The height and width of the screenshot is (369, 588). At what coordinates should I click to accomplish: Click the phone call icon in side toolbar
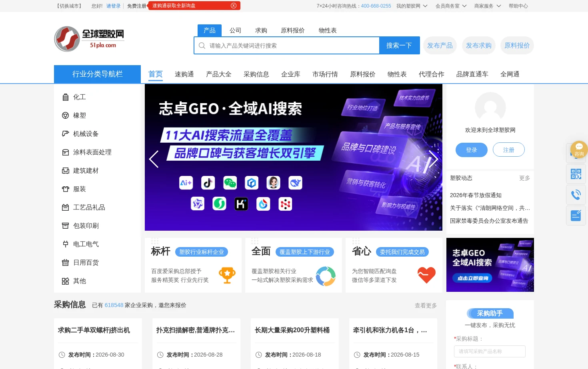(576, 195)
